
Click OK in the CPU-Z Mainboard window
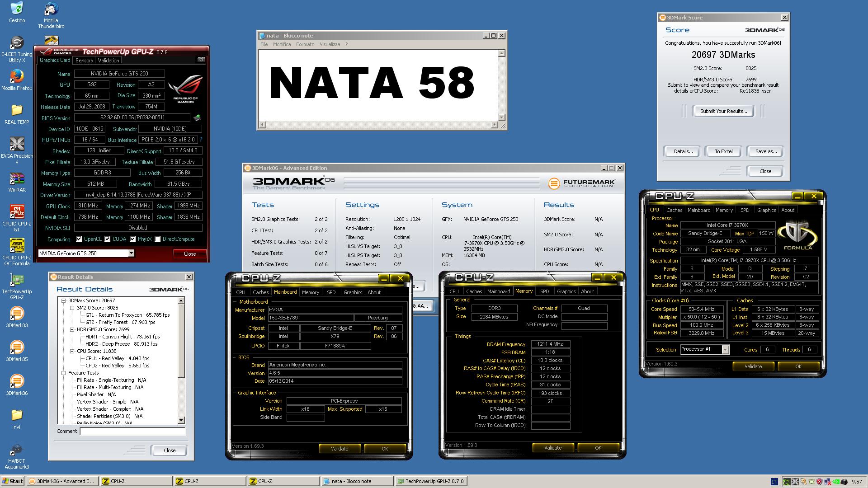click(x=385, y=449)
